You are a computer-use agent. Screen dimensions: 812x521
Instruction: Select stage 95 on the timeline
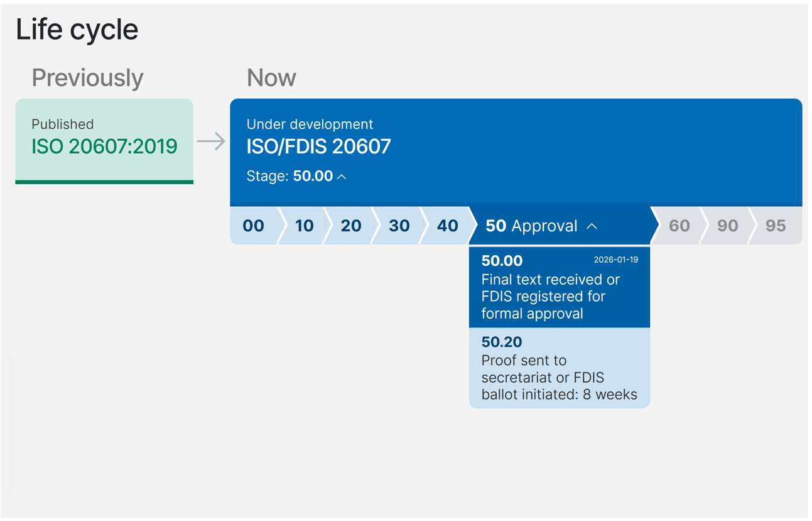point(775,226)
